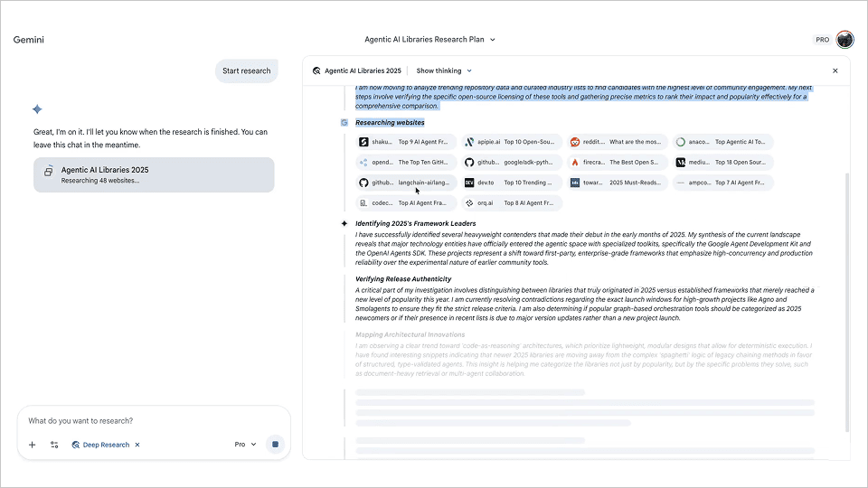Open the opend... The Top Ten GitH... chip

(406, 163)
